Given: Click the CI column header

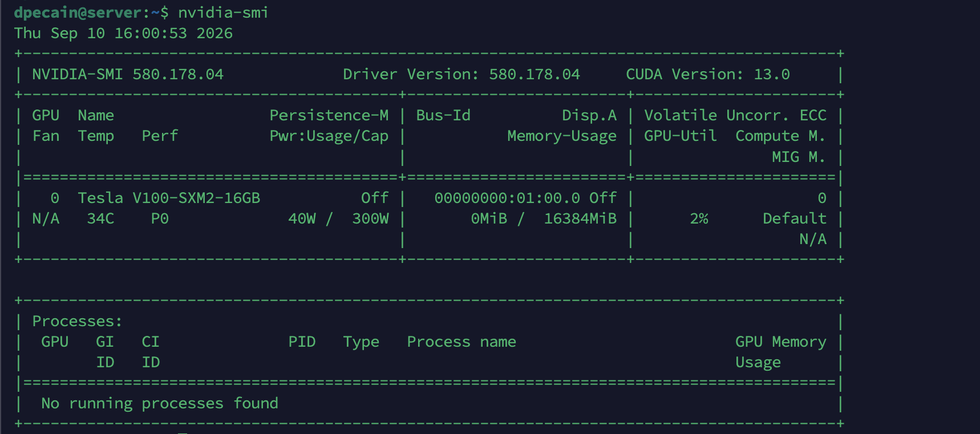Looking at the screenshot, I should coord(151,342).
